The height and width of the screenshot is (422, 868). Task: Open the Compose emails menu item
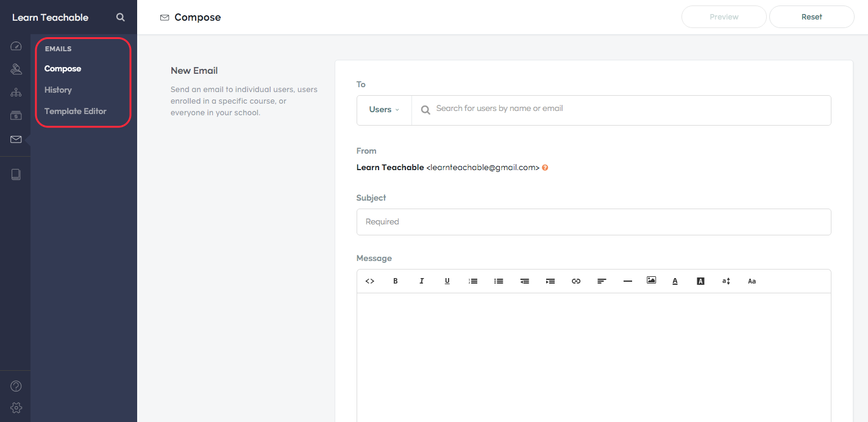click(63, 68)
